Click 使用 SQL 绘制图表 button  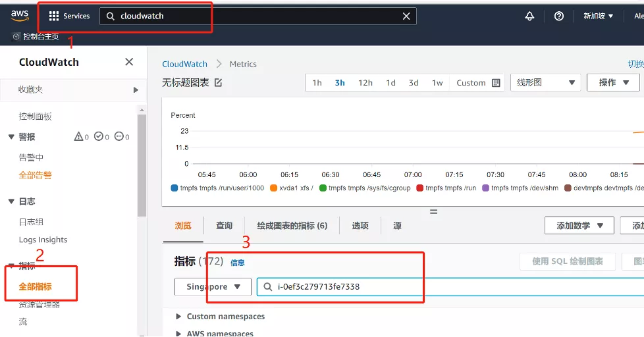pyautogui.click(x=567, y=261)
